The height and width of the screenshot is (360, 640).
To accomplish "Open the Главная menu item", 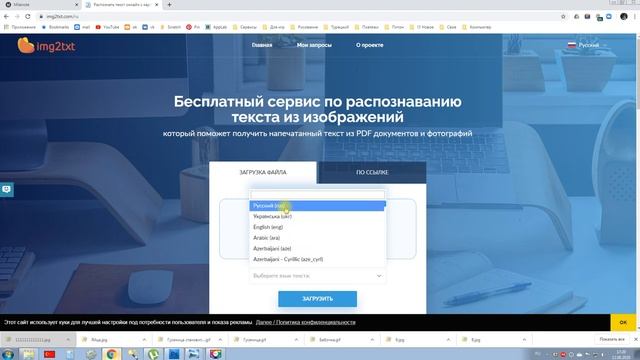I will 262,45.
